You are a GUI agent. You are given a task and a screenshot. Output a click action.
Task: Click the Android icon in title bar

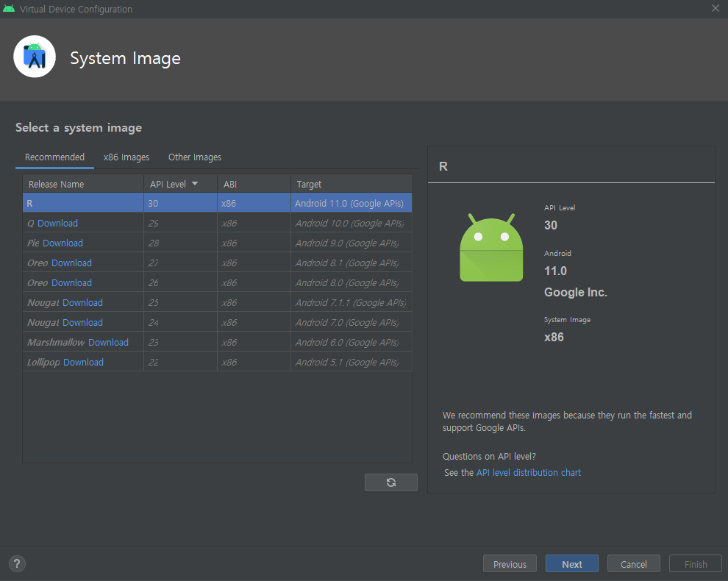(9, 9)
